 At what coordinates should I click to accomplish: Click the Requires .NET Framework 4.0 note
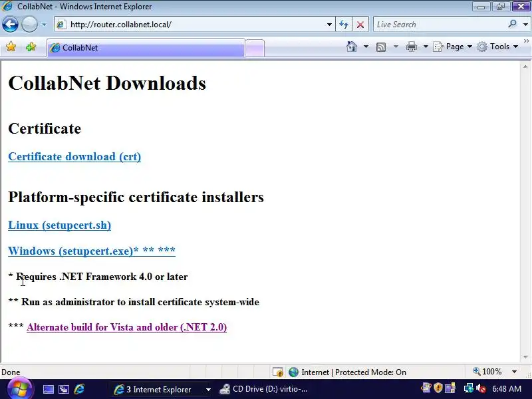[98, 277]
